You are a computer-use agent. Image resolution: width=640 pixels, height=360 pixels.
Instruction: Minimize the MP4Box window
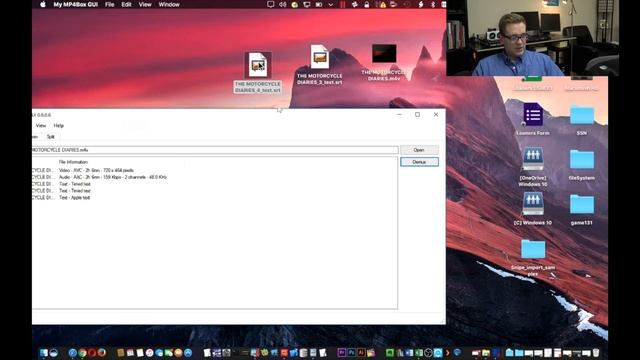pos(399,115)
